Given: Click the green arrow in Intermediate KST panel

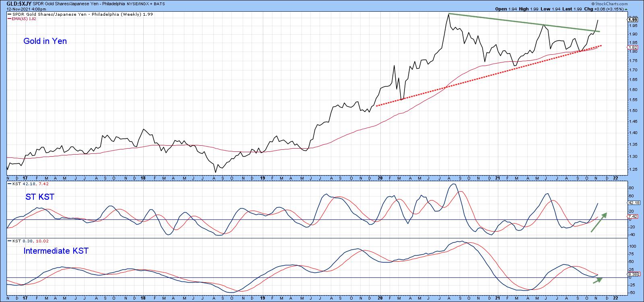Looking at the screenshot, I should [x=598, y=280].
